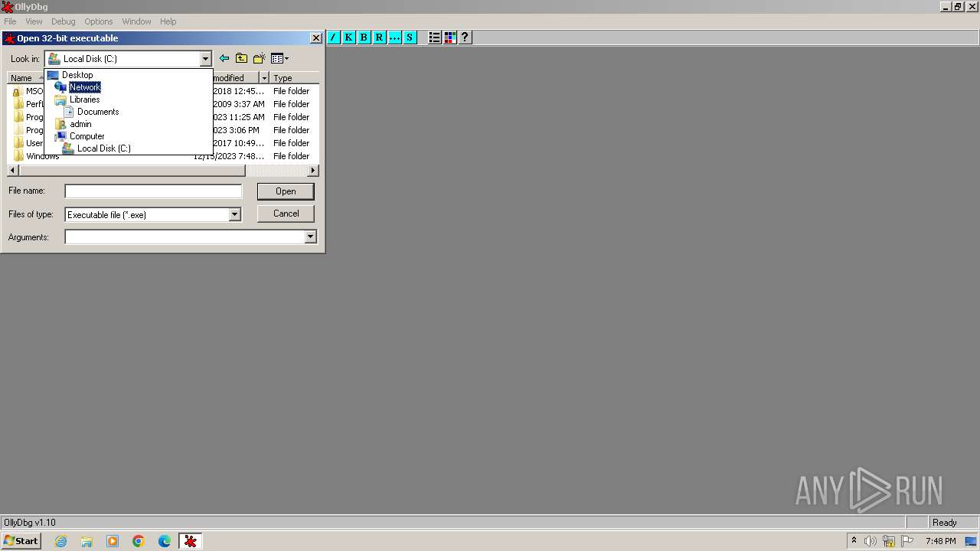
Task: Click OllyDbg taskbar icon
Action: [x=191, y=541]
